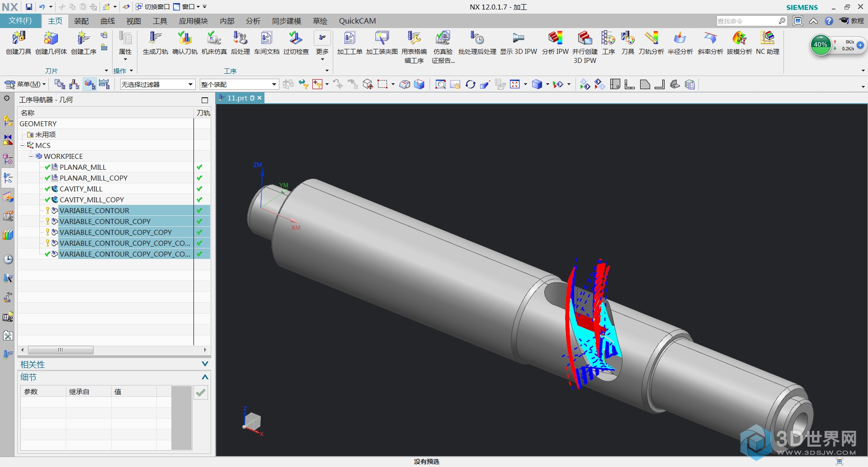Screen dimensions: 868x467
Task: Click 加工装夹图 setup drawing icon
Action: [x=382, y=43]
